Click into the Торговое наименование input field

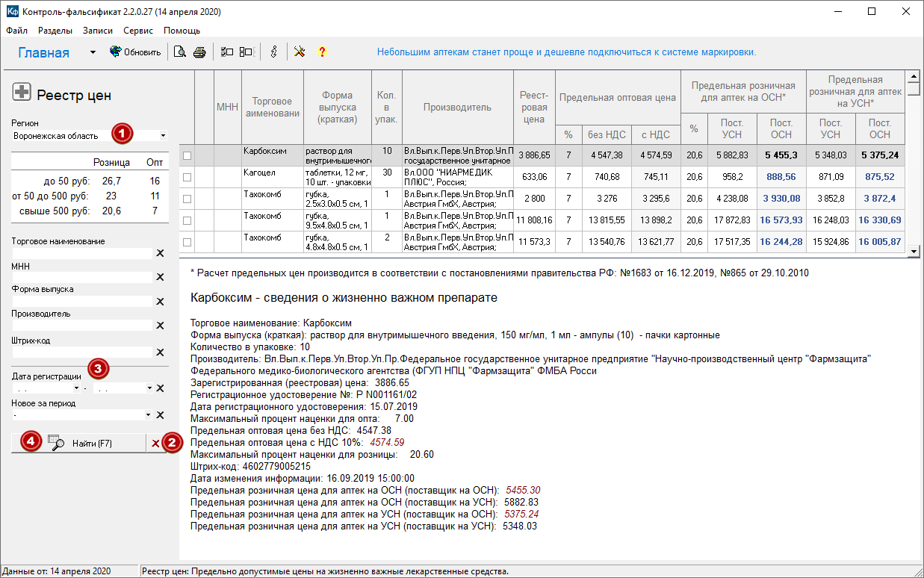click(82, 253)
